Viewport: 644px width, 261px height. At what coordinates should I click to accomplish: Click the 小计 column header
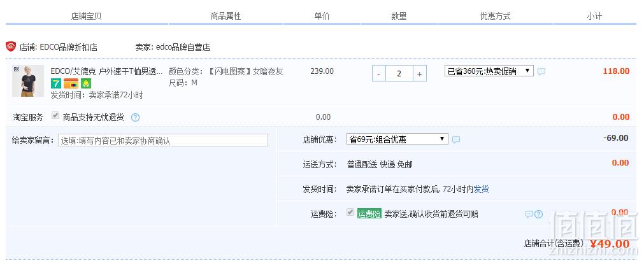point(594,17)
